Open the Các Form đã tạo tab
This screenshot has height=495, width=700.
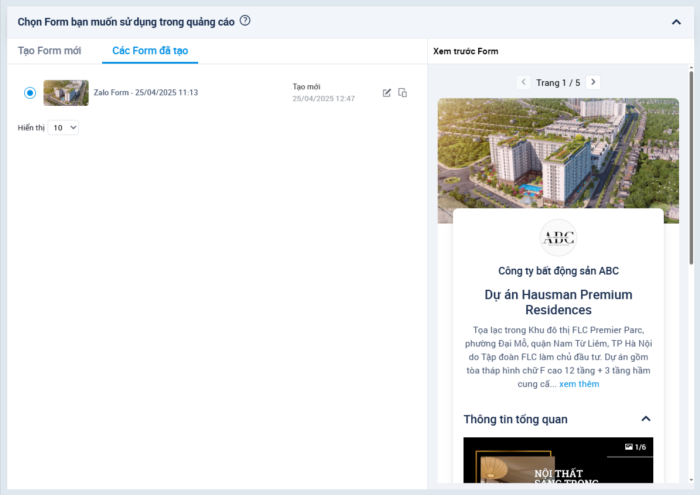pyautogui.click(x=150, y=51)
